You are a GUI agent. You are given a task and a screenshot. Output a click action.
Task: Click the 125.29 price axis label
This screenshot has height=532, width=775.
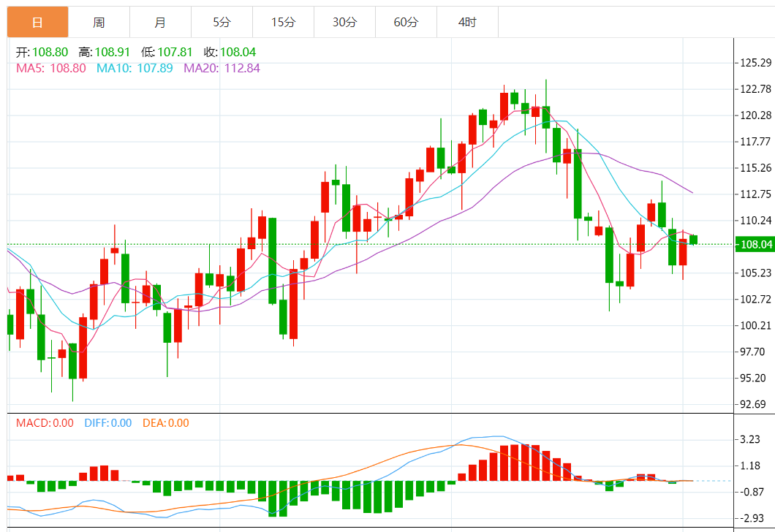(x=756, y=63)
